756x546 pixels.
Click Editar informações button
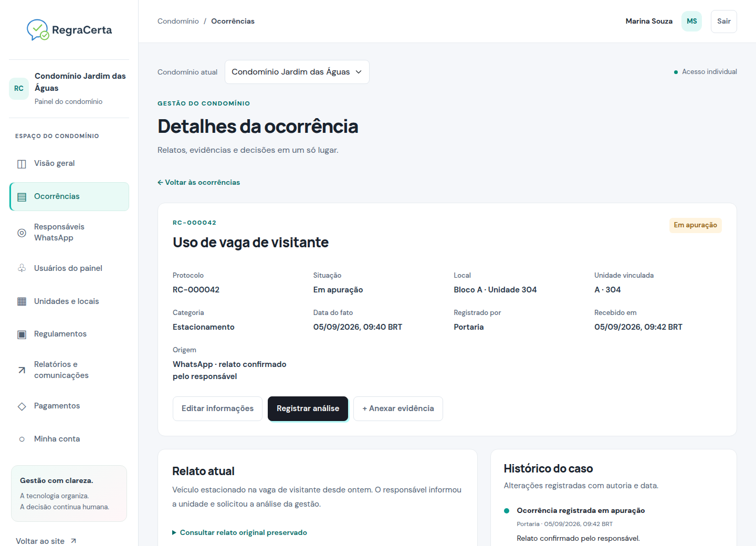(x=217, y=408)
